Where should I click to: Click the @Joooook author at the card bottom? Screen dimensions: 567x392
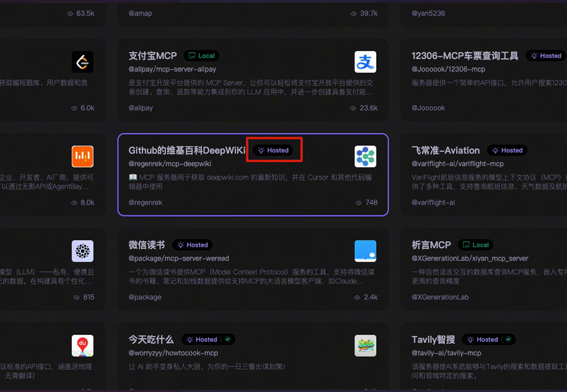tap(428, 108)
